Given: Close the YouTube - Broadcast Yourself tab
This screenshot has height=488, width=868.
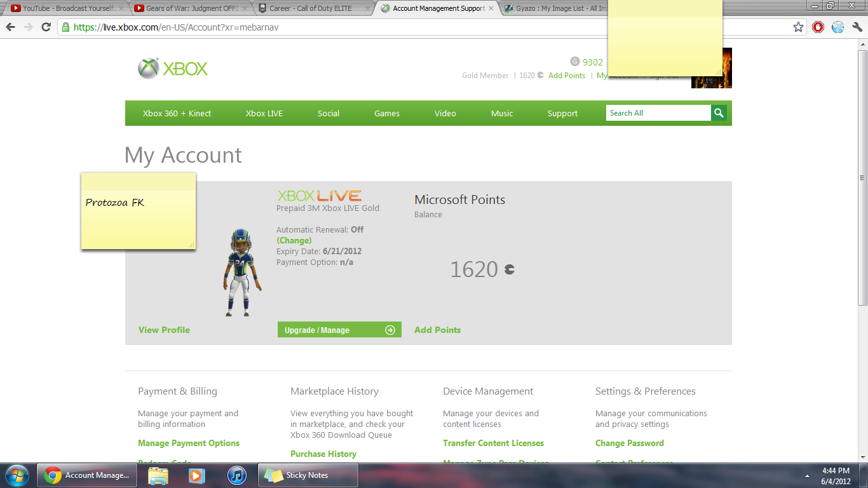Looking at the screenshot, I should coord(120,8).
